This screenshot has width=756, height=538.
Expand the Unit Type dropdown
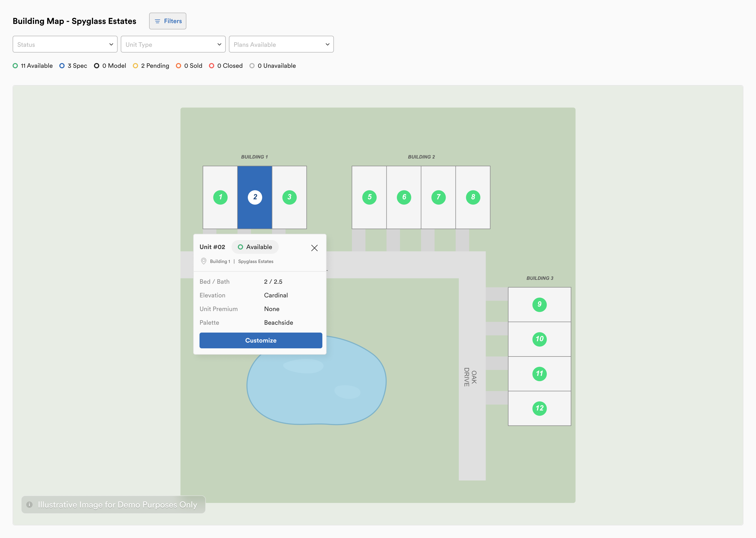coord(173,44)
